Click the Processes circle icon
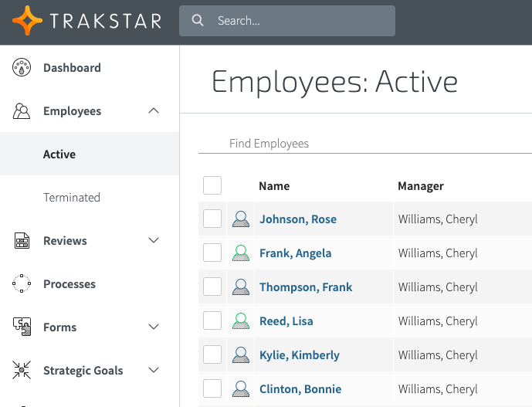 click(22, 283)
